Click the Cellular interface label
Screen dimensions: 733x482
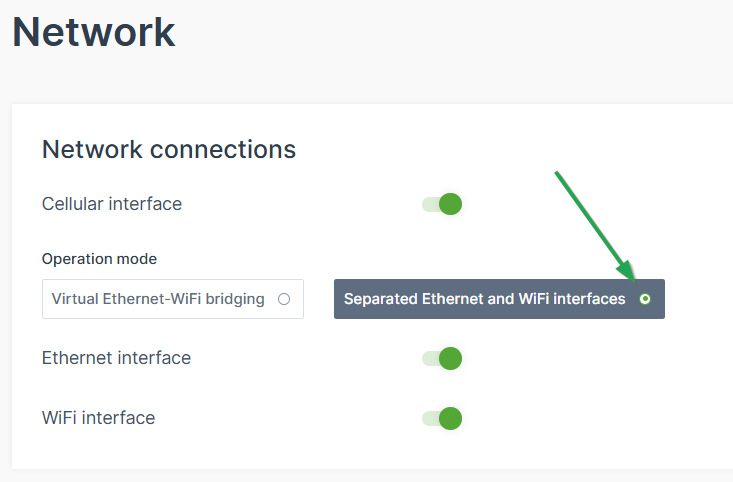coord(112,204)
